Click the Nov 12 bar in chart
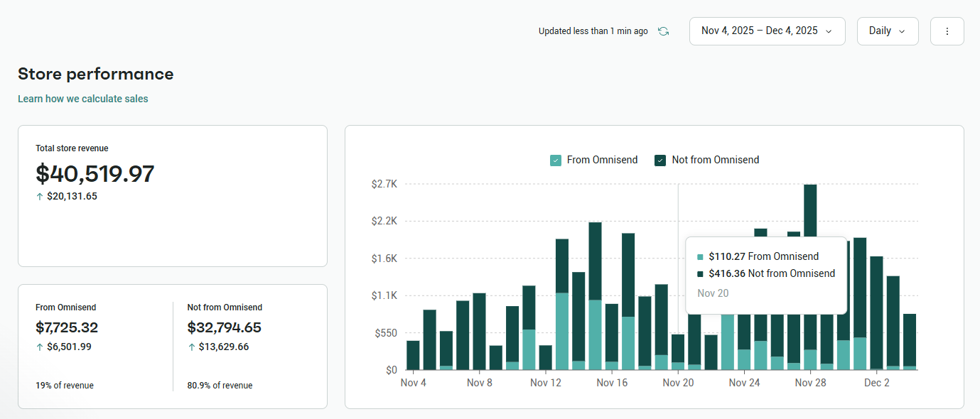 (x=546, y=357)
